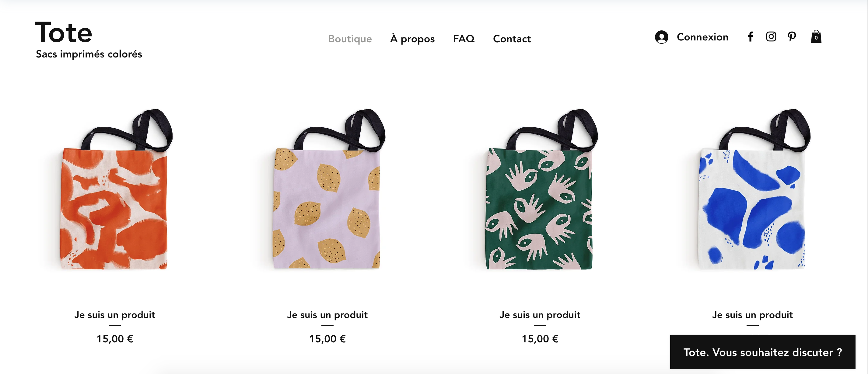The width and height of the screenshot is (868, 374).
Task: Click product title under lemon bag
Action: point(327,315)
